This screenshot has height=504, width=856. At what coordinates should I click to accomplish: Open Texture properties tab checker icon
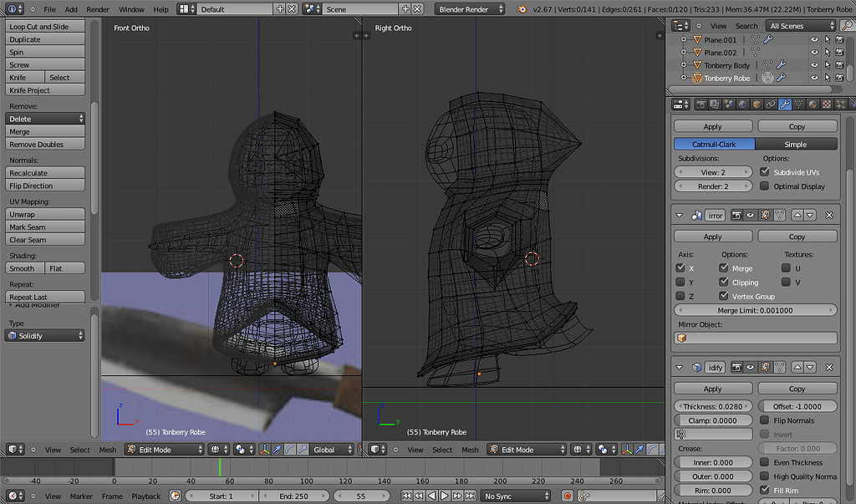pos(827,104)
